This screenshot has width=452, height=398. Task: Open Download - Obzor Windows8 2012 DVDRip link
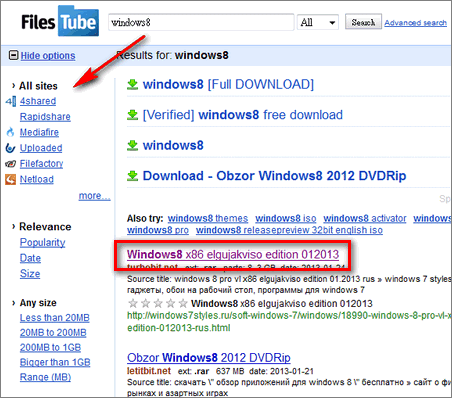pyautogui.click(x=274, y=176)
